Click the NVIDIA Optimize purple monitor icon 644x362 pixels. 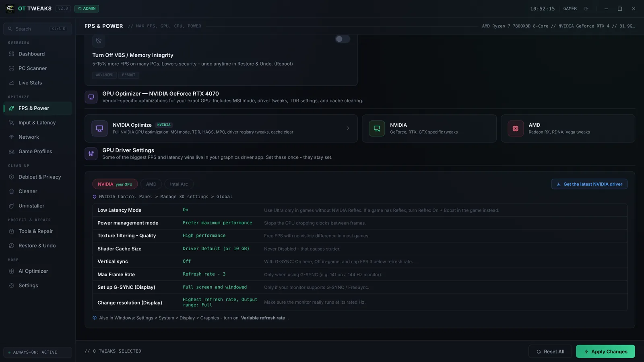(x=99, y=128)
